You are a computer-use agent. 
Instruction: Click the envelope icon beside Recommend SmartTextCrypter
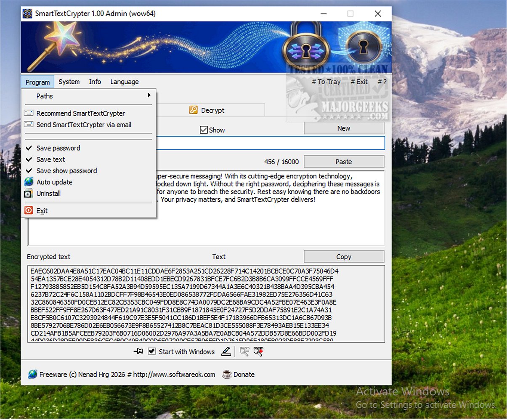[29, 113]
